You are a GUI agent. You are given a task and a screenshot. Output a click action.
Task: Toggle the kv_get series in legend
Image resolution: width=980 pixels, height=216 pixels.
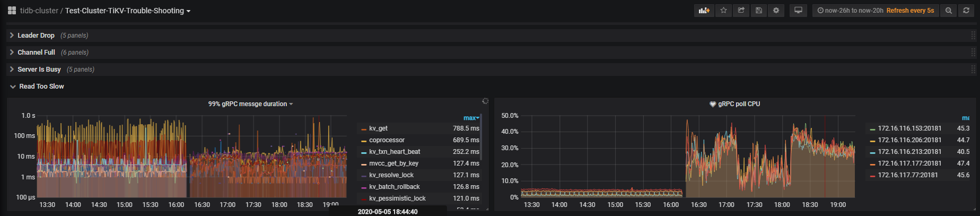(378, 128)
